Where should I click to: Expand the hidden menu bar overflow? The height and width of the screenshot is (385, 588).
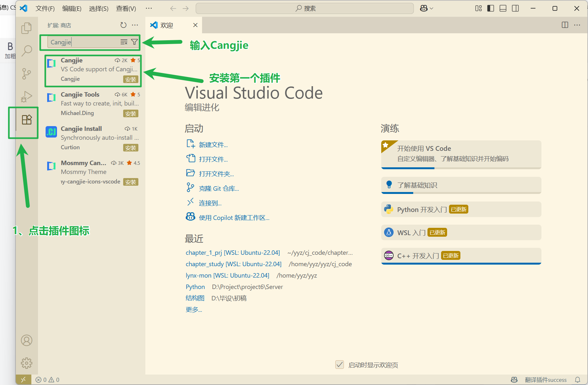point(149,9)
